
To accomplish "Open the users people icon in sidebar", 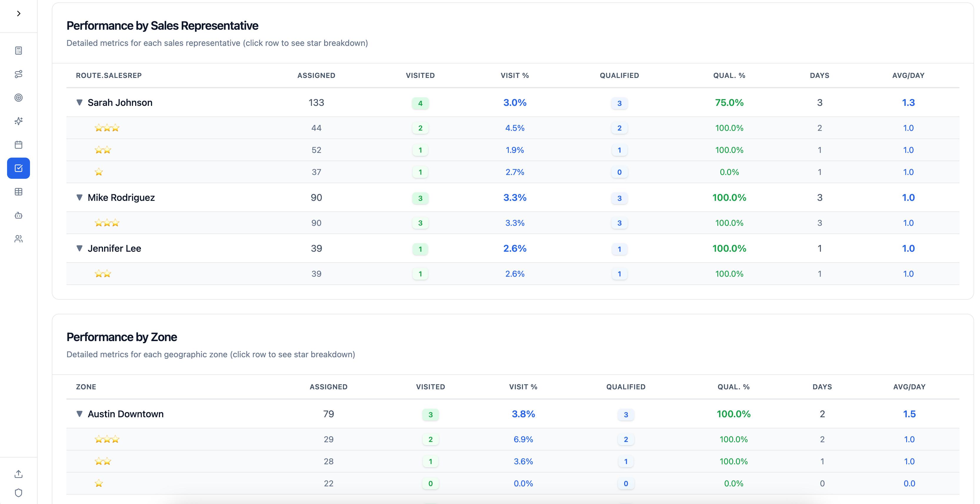I will (x=18, y=239).
